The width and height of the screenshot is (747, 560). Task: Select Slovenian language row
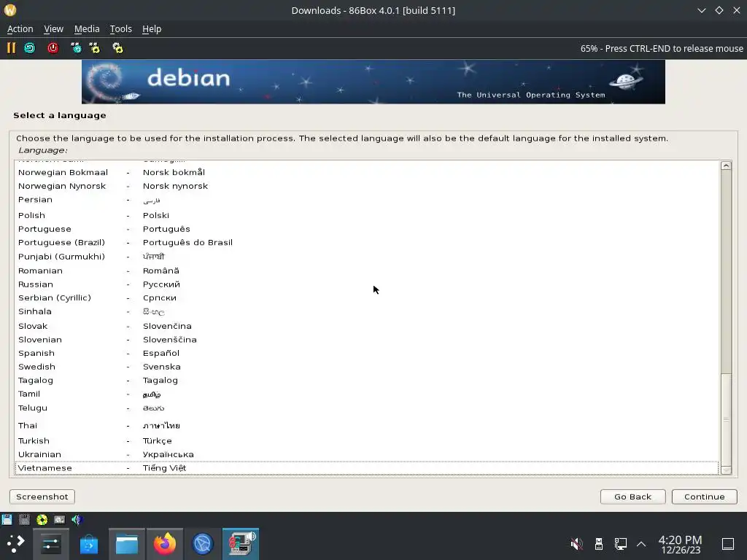click(366, 340)
